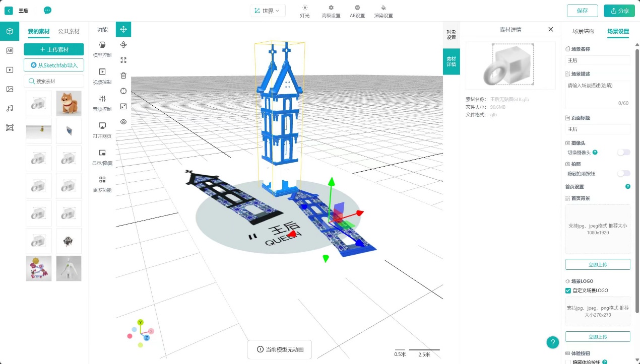
Task: Open 更多功能 more functions
Action: 102,183
